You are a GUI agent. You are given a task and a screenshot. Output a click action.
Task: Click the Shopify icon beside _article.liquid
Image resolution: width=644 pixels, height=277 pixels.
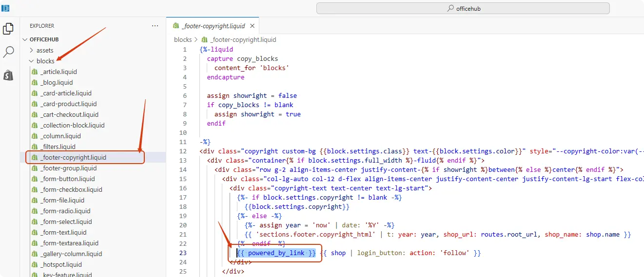[x=34, y=72]
